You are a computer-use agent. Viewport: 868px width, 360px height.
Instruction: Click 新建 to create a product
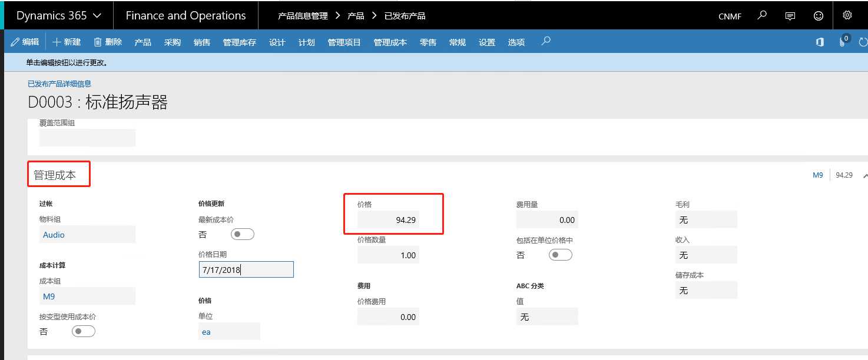pos(67,42)
